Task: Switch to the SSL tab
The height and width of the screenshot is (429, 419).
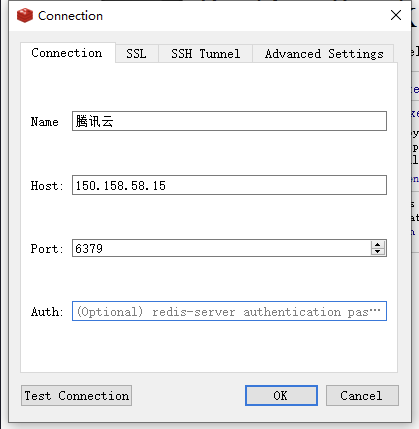Action: click(136, 53)
